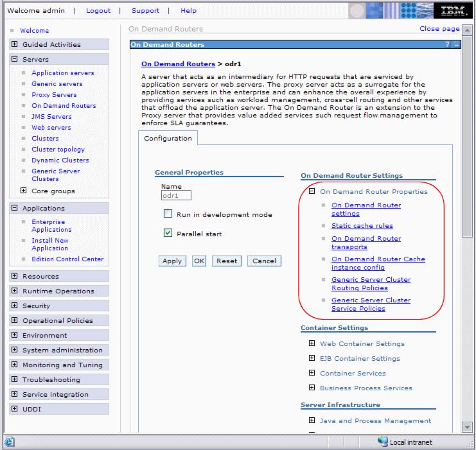Expand Runtime Operations section
This screenshot has width=476, height=450.
tap(14, 291)
